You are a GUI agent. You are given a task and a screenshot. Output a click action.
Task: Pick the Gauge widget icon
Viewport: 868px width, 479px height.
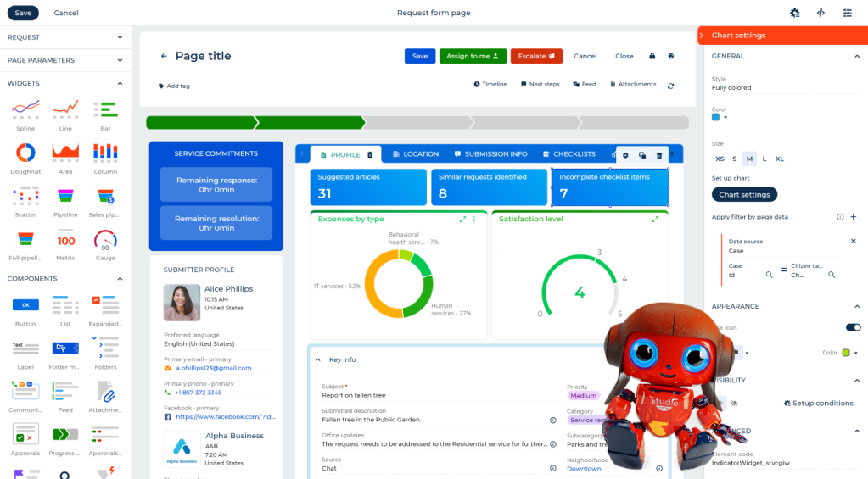[105, 241]
